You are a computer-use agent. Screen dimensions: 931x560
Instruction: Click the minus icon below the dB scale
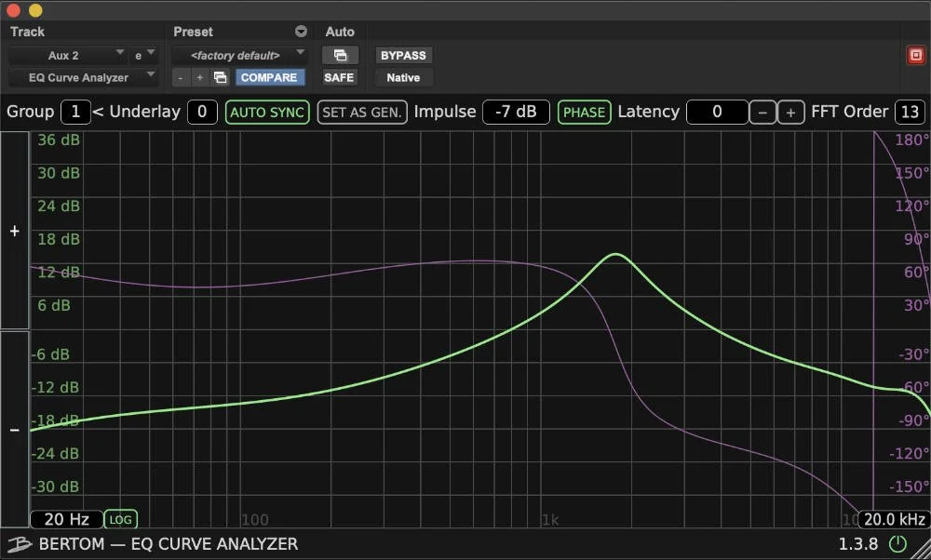click(x=14, y=430)
